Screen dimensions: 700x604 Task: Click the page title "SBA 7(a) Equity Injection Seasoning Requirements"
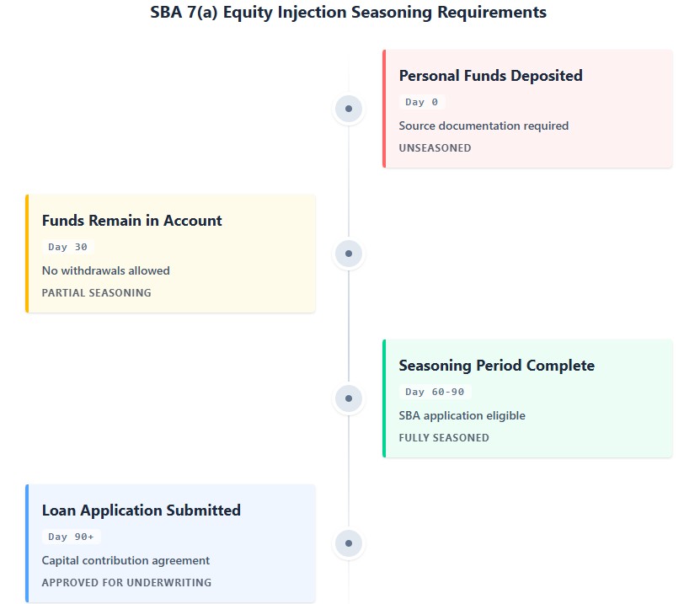[348, 12]
